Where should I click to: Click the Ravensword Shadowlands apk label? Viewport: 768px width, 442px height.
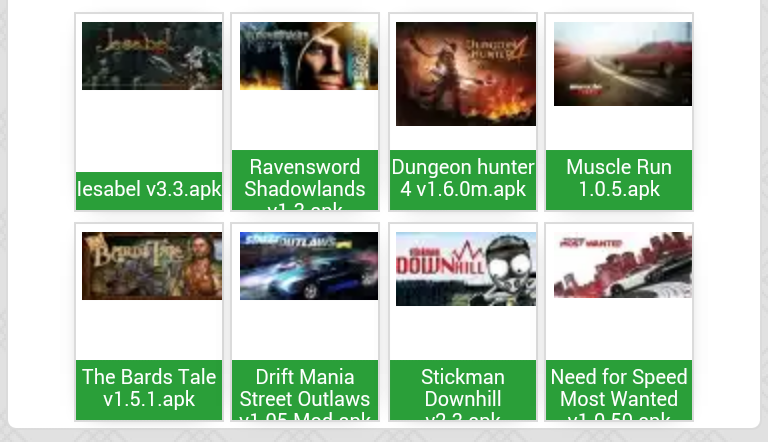305,180
